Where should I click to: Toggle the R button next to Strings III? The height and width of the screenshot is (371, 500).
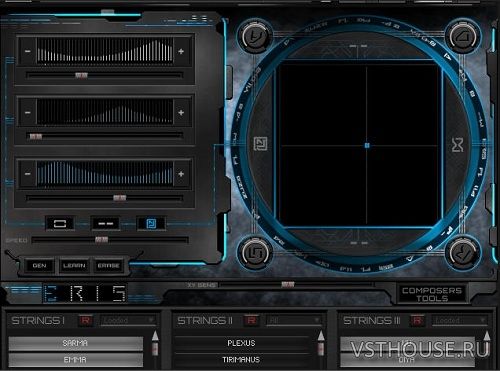tap(417, 320)
